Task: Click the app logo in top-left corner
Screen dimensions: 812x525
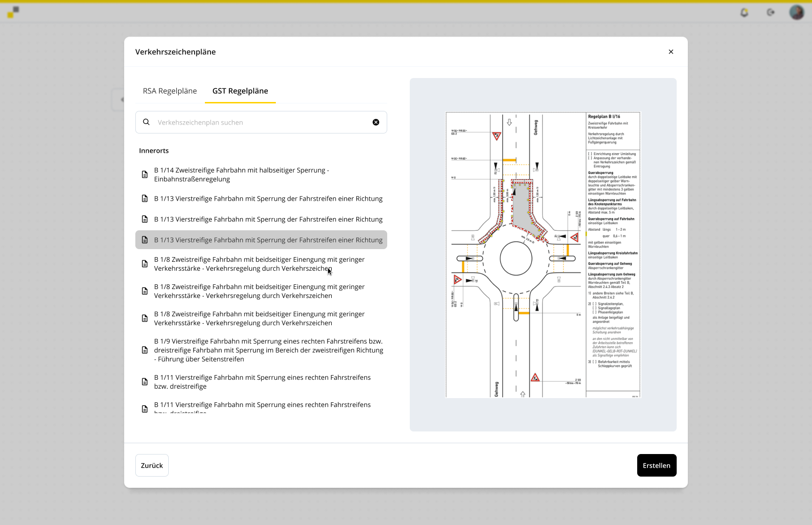Action: point(13,12)
